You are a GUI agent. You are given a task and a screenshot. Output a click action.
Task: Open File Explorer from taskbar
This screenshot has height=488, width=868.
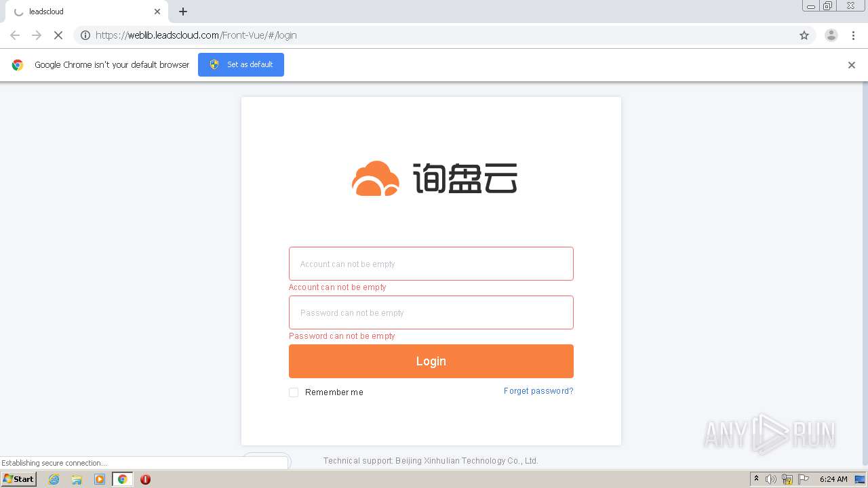(x=77, y=479)
